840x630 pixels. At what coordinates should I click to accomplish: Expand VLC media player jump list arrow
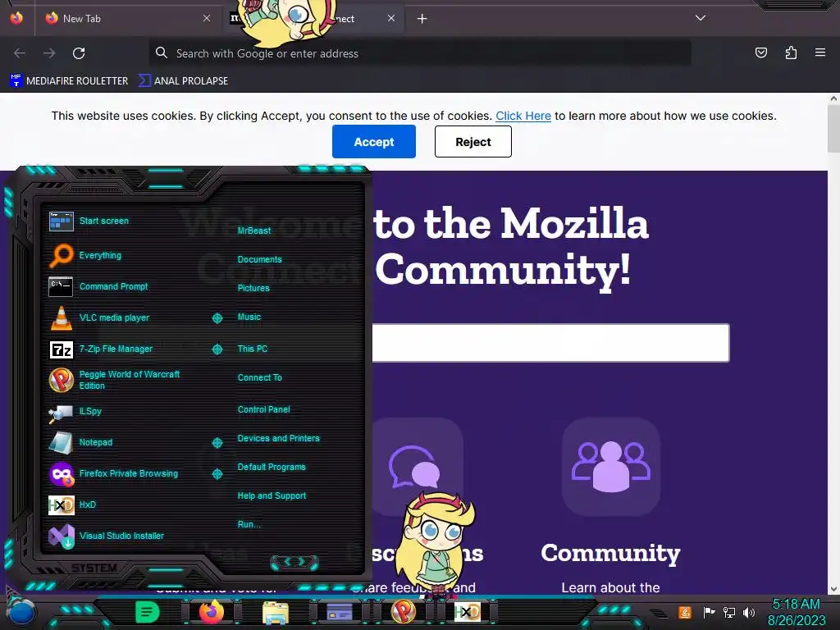tap(217, 318)
